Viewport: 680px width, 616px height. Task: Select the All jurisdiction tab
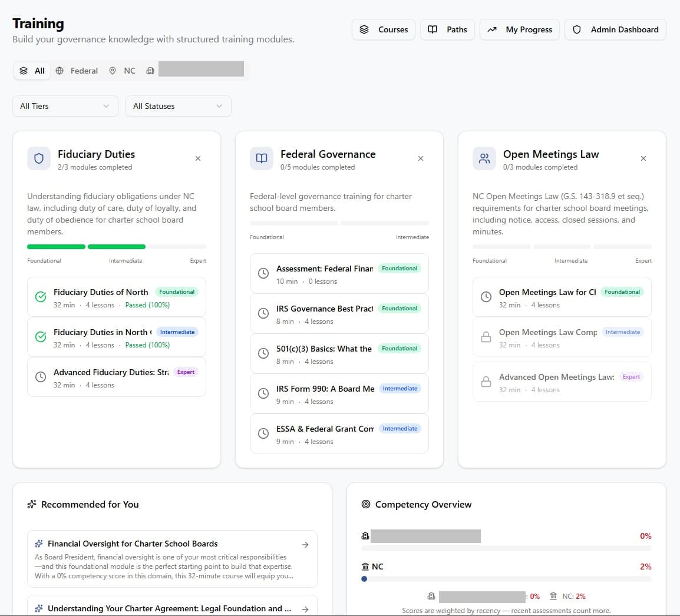(32, 71)
